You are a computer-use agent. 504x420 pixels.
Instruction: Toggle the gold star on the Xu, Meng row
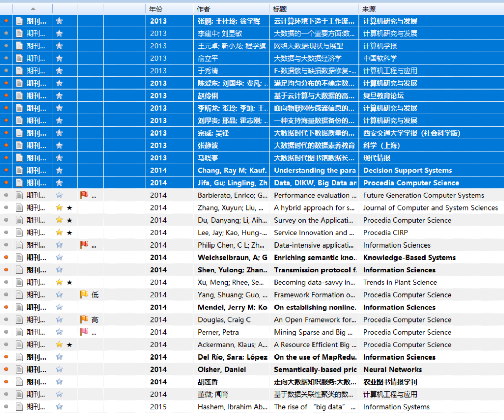[x=59, y=282]
